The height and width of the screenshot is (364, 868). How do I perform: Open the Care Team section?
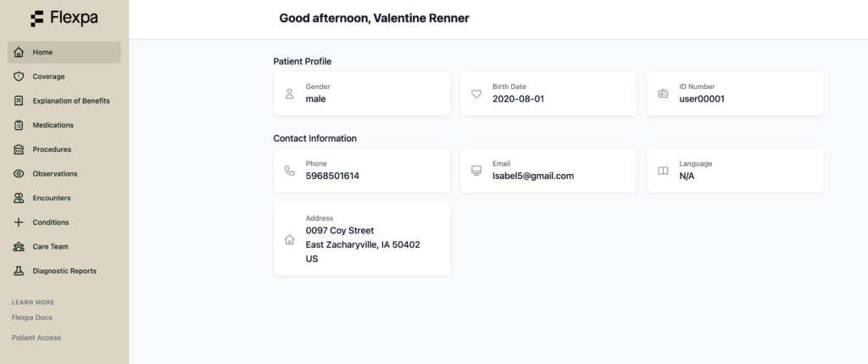coord(51,247)
